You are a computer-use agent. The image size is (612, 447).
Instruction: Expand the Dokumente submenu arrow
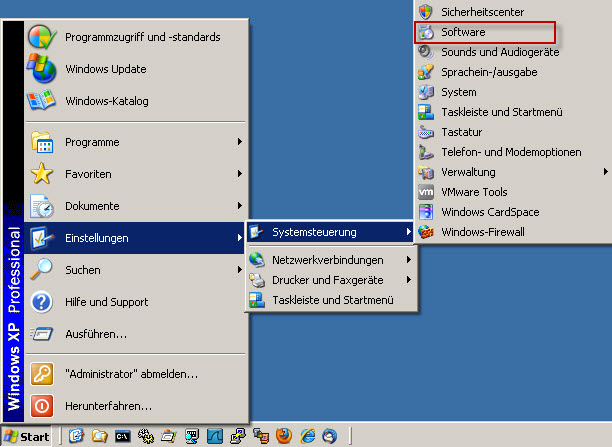pos(240,206)
